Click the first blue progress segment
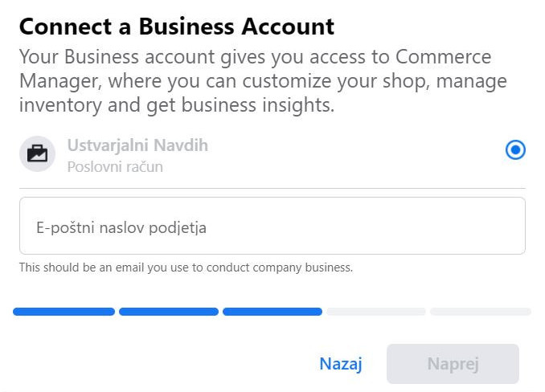The image size is (545, 392). point(64,312)
